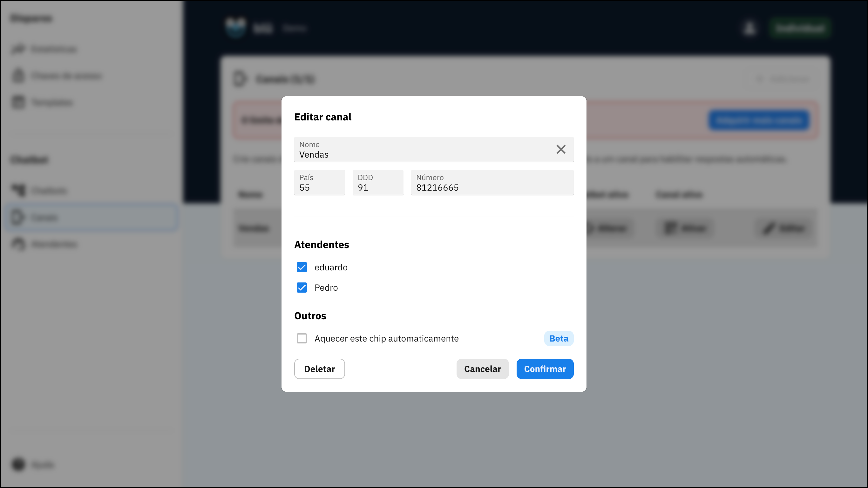Click the Deletar button

[319, 369]
